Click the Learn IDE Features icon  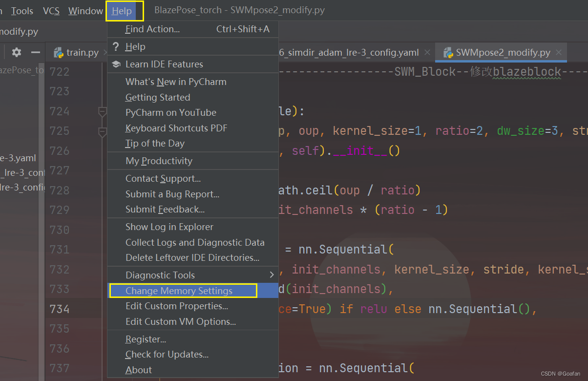click(x=116, y=64)
